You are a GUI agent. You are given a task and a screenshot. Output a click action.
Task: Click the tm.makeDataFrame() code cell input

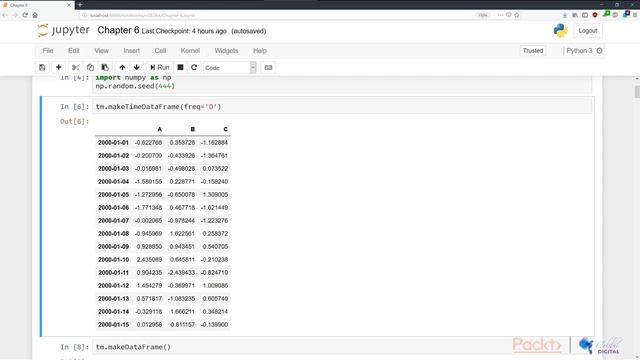[x=342, y=347]
